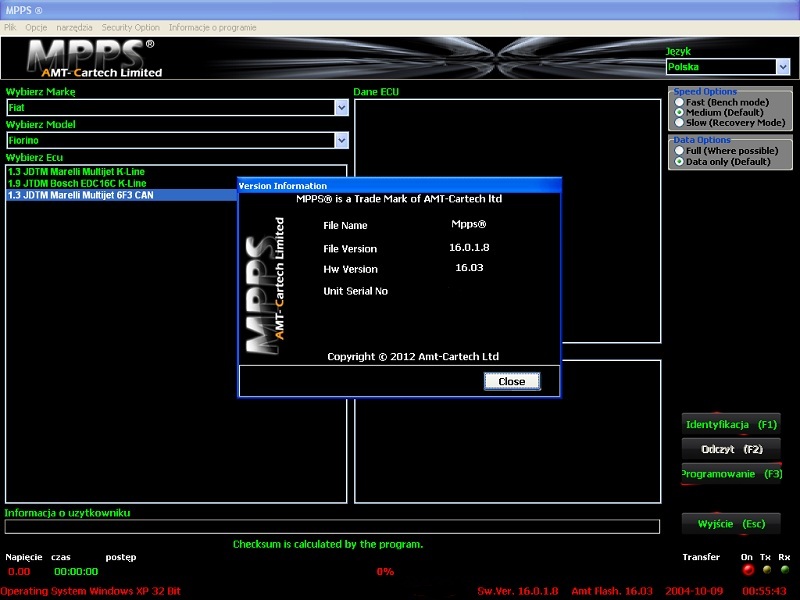Choose Slow (Recovery Mode) speed option

click(x=680, y=122)
